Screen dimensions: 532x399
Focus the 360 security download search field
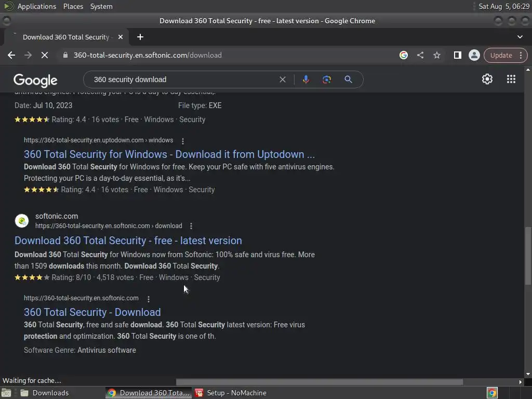tap(183, 79)
